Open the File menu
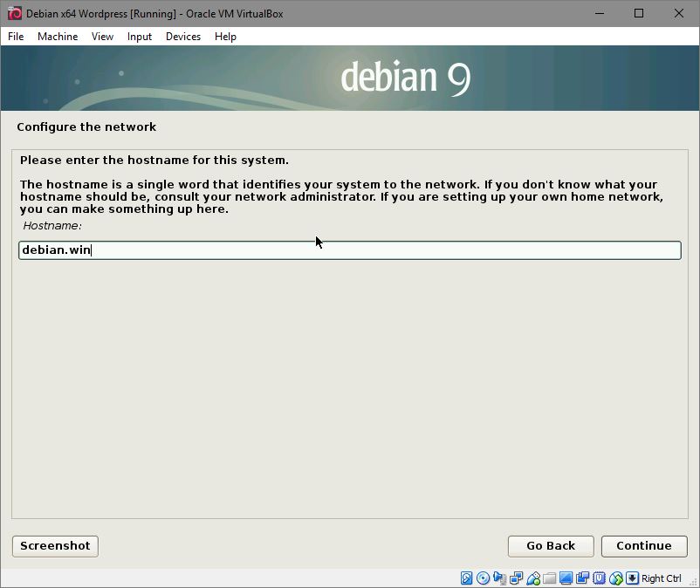700x588 pixels. click(16, 37)
